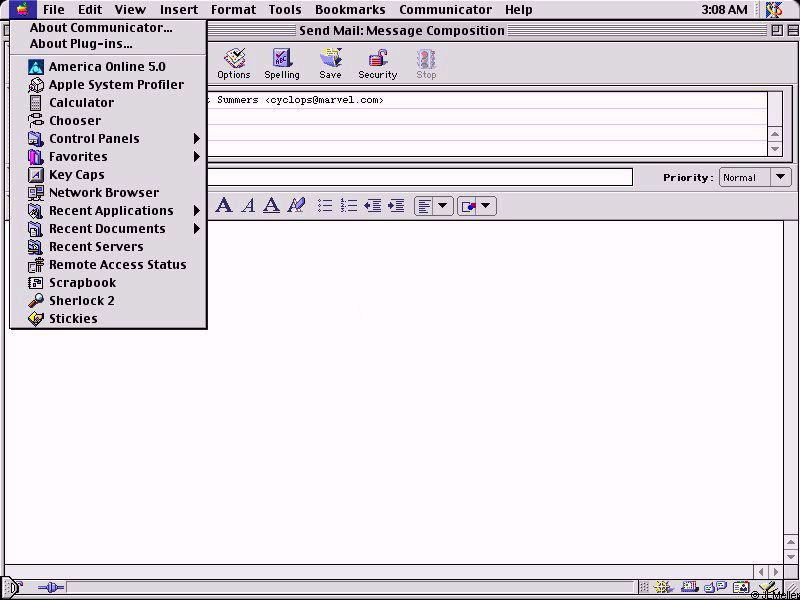
Task: Launch America Online 5.0
Action: coord(108,67)
